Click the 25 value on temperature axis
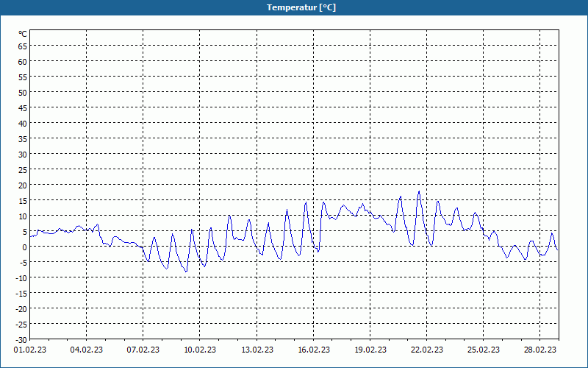This screenshot has height=368, width=588. (x=23, y=170)
